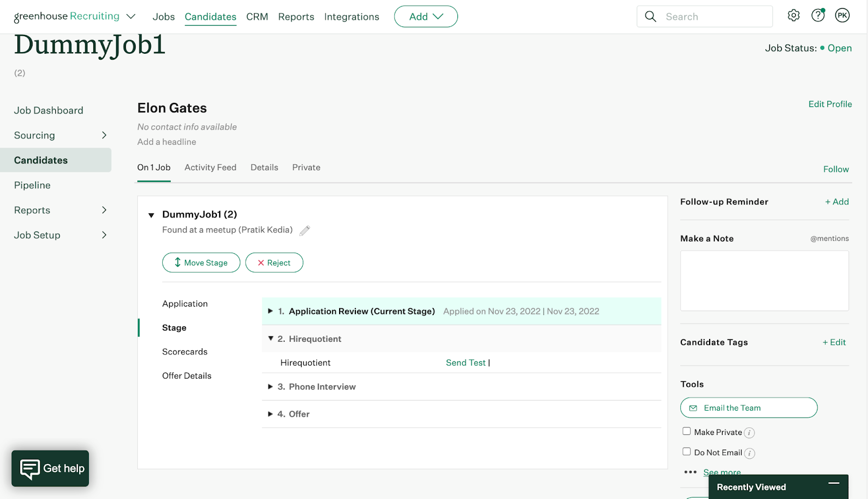The image size is (868, 499).
Task: Switch to the Private tab
Action: pyautogui.click(x=306, y=168)
